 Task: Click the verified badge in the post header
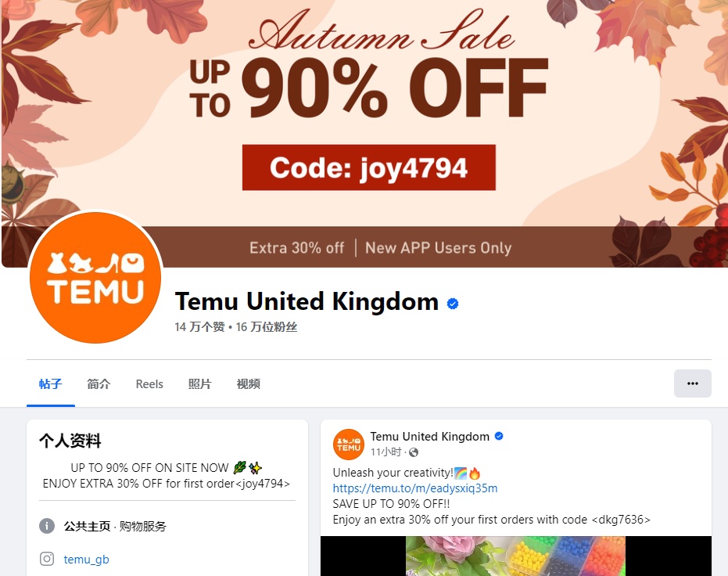tap(499, 436)
